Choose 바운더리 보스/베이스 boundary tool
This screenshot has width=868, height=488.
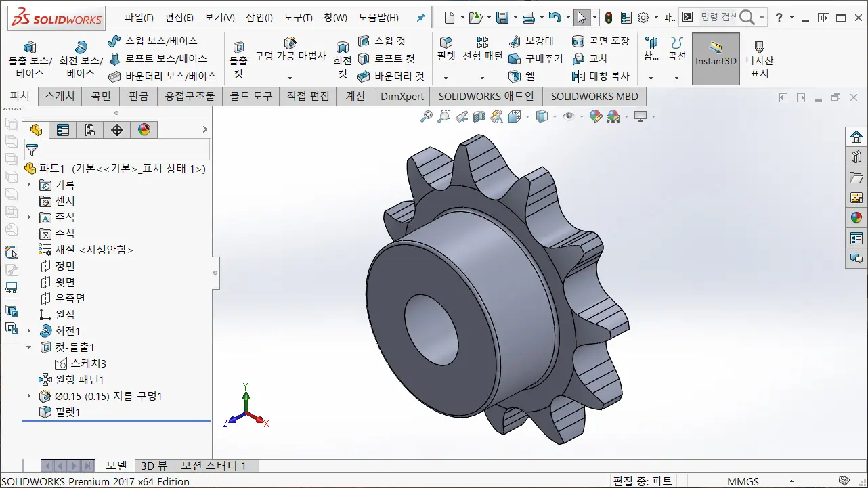[x=162, y=76]
